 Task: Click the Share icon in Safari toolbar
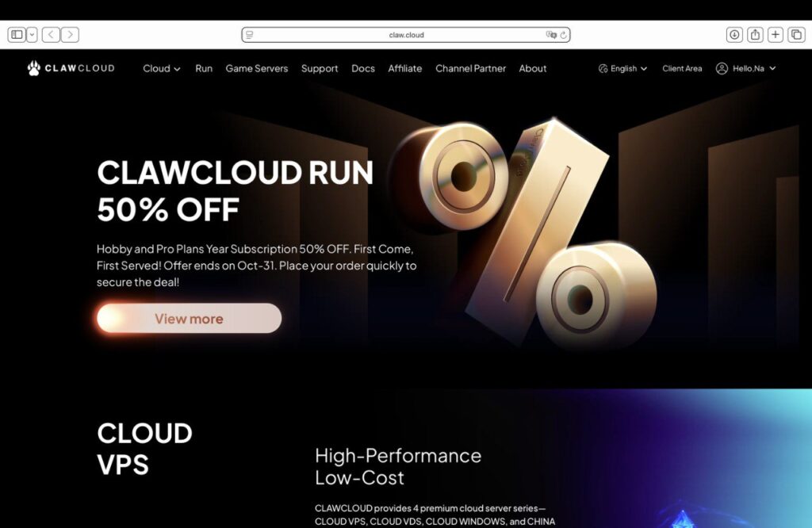(755, 35)
